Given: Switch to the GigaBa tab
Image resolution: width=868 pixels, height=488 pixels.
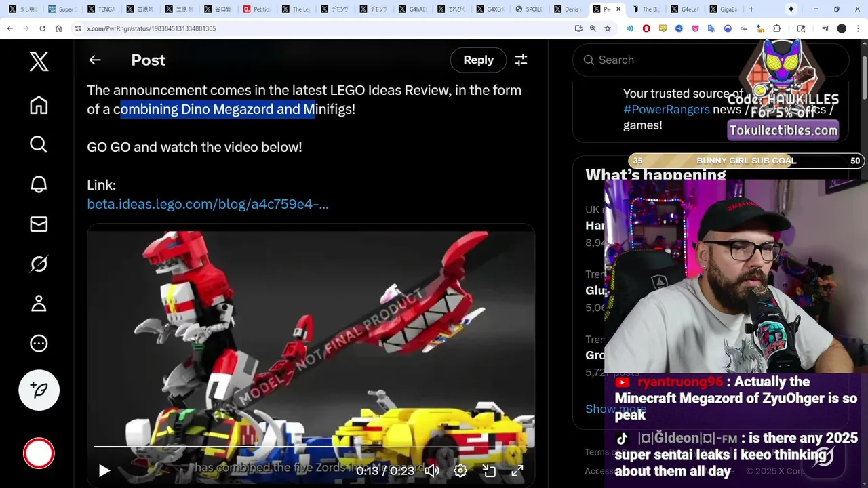Looking at the screenshot, I should pyautogui.click(x=724, y=9).
